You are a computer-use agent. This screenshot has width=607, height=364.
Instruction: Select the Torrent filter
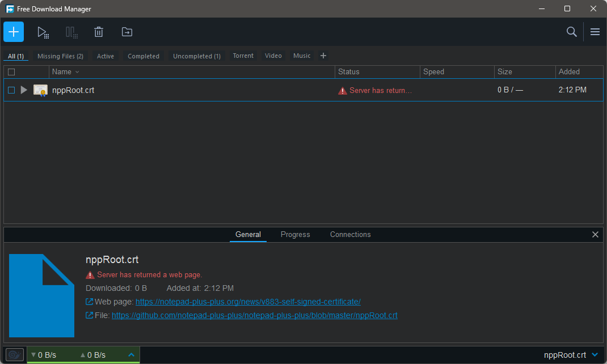click(x=243, y=56)
